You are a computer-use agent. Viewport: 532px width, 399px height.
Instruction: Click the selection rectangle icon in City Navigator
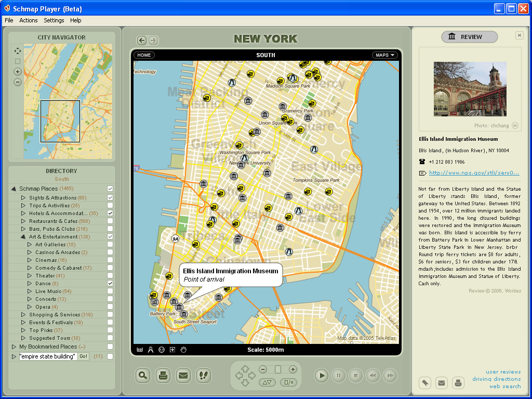pos(17,61)
